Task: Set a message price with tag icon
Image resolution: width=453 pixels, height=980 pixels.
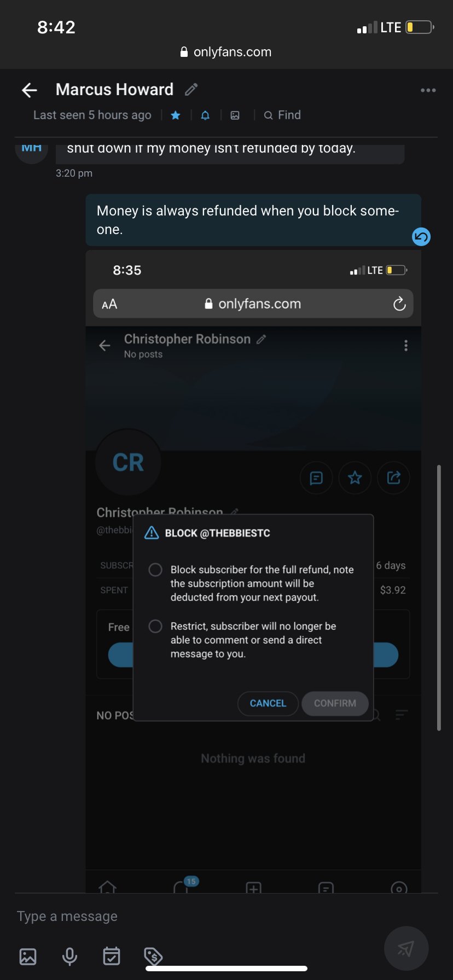Action: (153, 956)
